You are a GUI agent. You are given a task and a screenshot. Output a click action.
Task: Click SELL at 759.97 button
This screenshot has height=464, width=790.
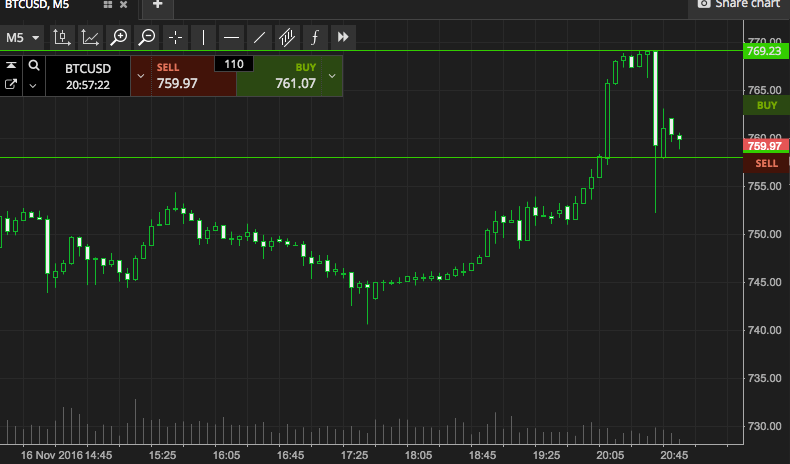click(185, 76)
